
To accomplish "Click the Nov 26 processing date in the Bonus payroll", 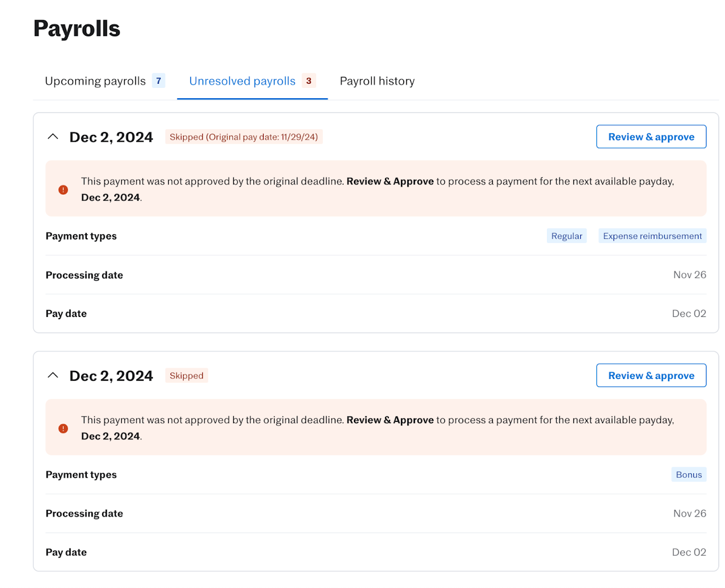I will (689, 513).
